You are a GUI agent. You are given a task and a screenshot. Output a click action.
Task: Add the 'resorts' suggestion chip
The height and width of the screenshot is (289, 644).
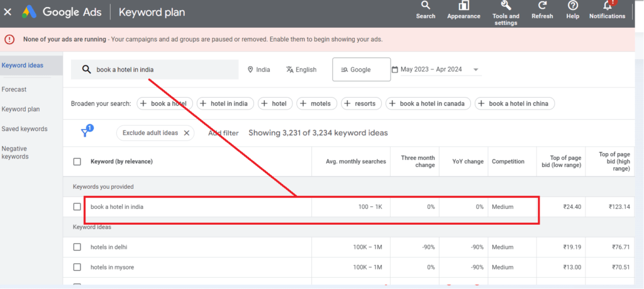[x=362, y=104]
